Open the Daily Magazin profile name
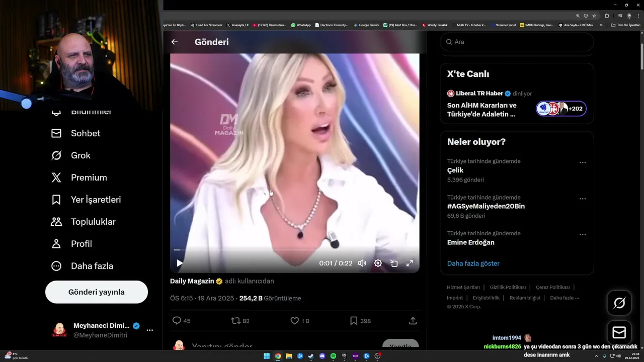This screenshot has height=362, width=644. 192,281
